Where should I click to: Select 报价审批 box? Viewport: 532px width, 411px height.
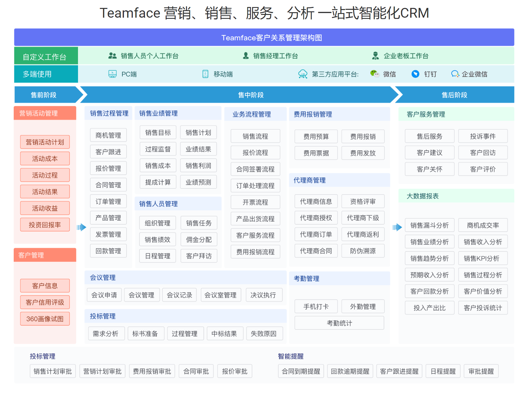coord(235,371)
